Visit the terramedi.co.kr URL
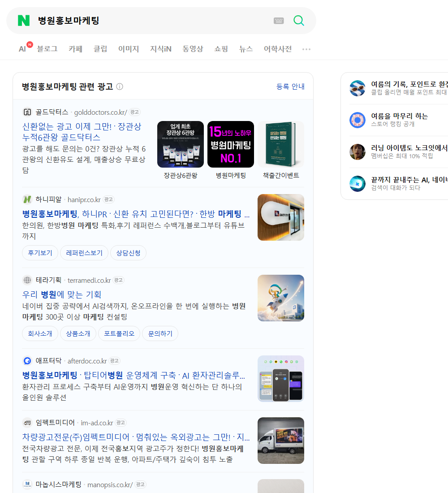The image size is (448, 493). [89, 280]
